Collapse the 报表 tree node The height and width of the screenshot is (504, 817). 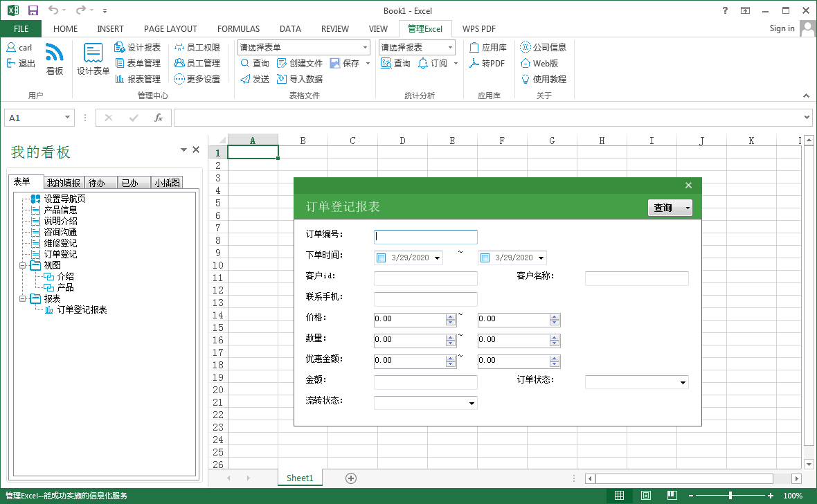[x=22, y=298]
